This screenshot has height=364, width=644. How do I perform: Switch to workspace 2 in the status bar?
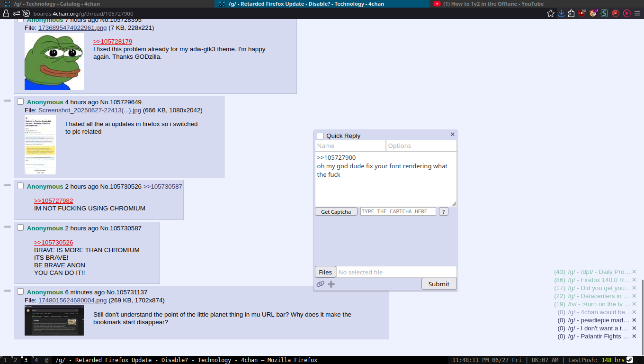click(15, 360)
